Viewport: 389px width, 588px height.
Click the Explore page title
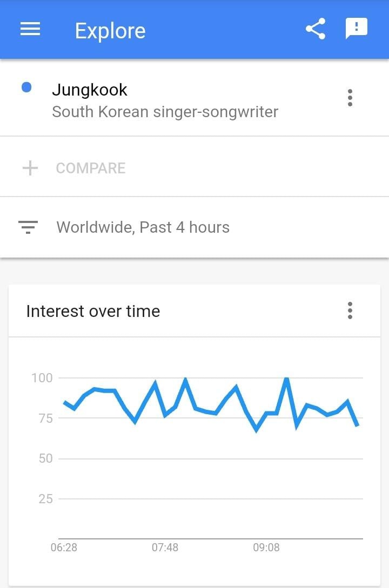coord(110,31)
